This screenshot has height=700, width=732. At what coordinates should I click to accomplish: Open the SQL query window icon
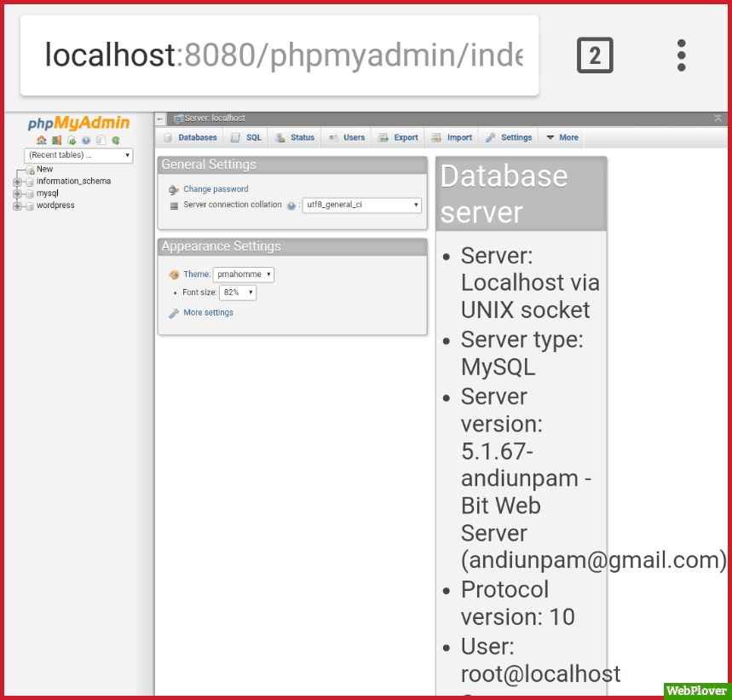click(x=71, y=141)
